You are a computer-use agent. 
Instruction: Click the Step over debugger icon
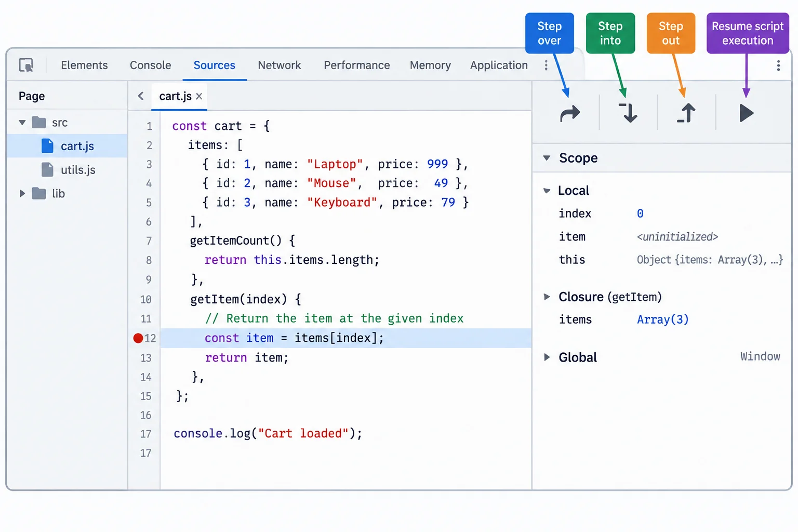[x=570, y=113]
